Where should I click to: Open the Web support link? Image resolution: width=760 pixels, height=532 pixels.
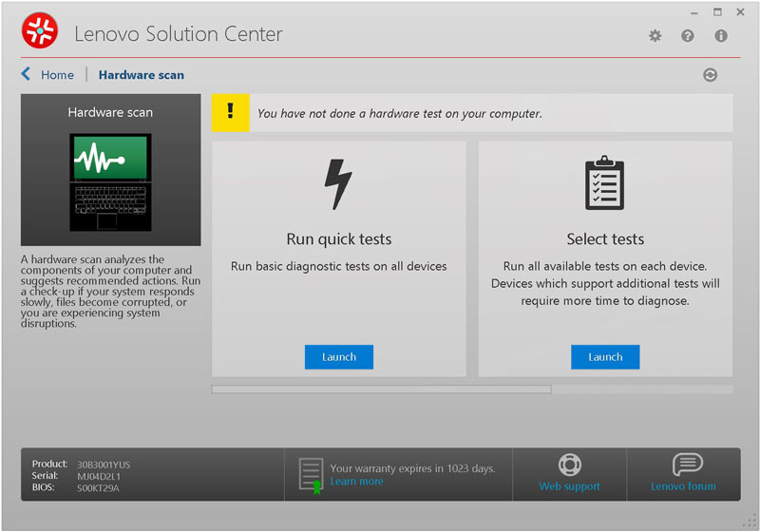(x=569, y=486)
